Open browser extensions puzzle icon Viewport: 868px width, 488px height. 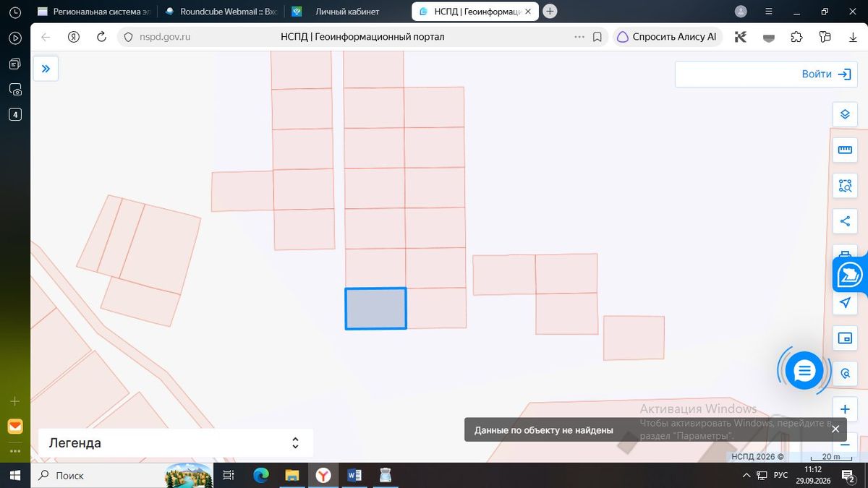(796, 37)
